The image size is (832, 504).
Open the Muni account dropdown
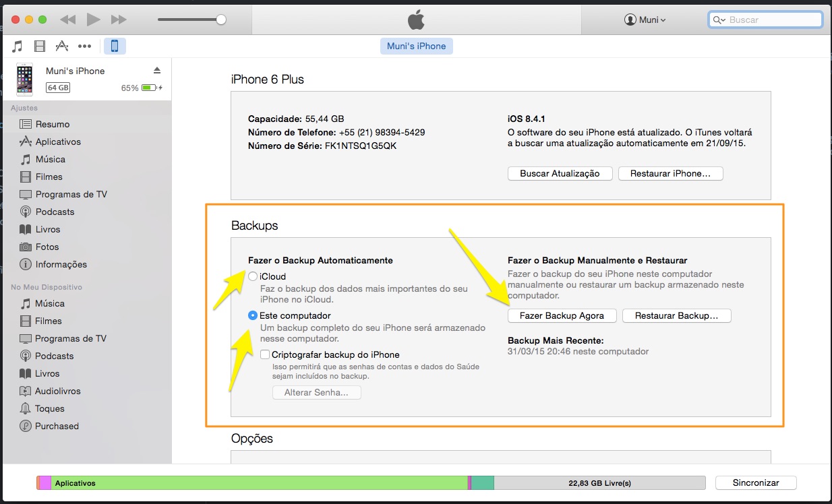coord(645,20)
